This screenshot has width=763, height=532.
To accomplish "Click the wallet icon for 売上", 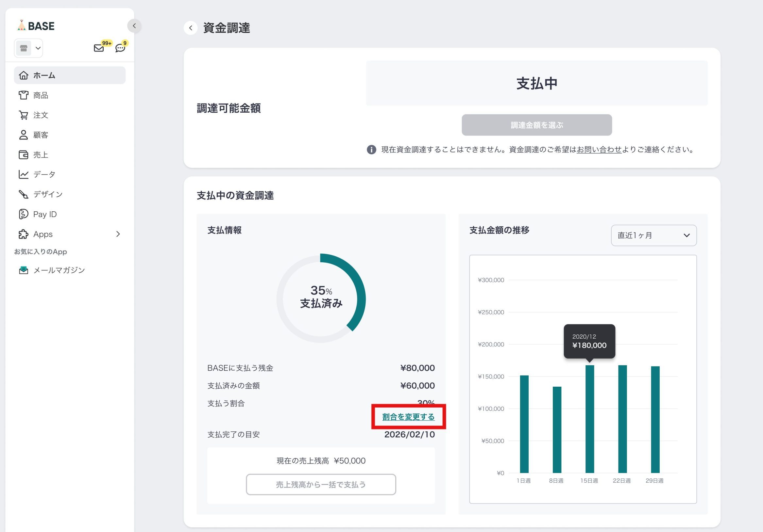I will [23, 155].
